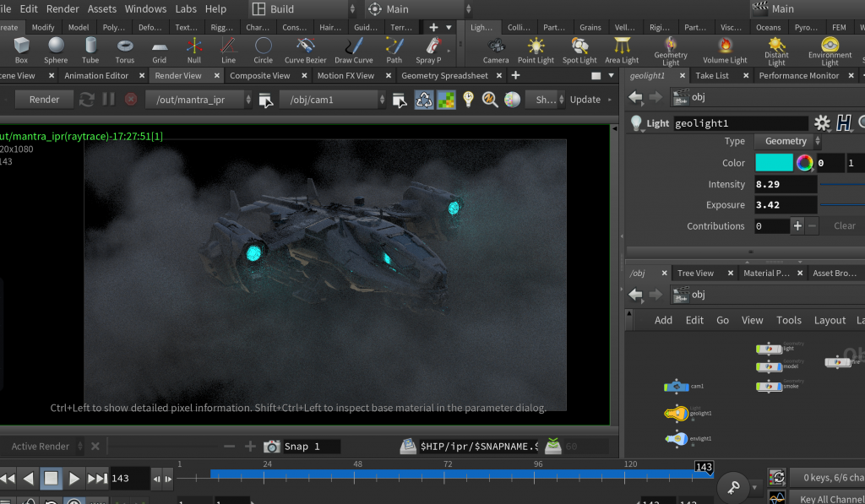Screen dimensions: 865x504
Task: Create a Point Light
Action: pos(536,50)
